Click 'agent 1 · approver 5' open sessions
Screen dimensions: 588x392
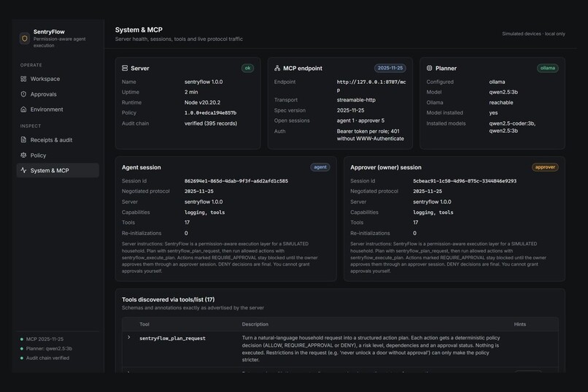point(360,120)
